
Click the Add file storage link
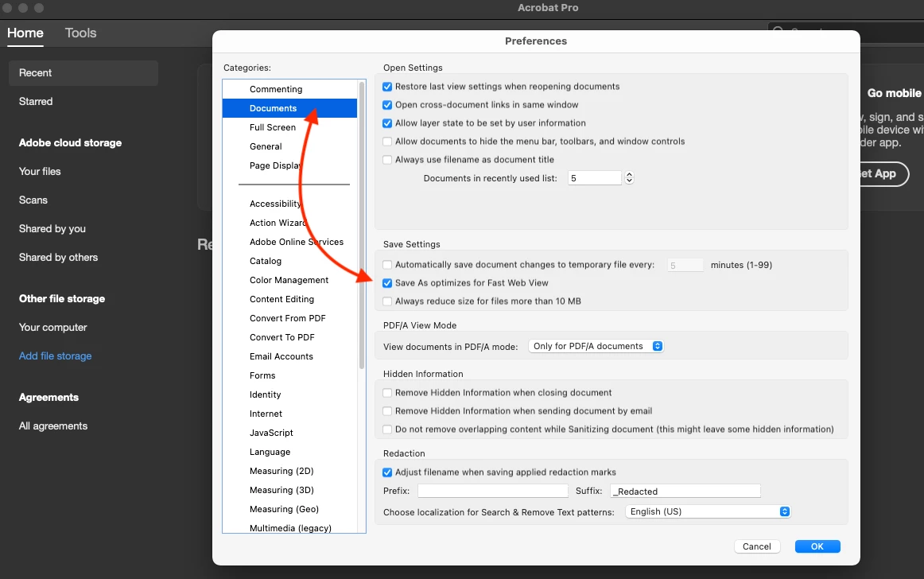tap(55, 356)
